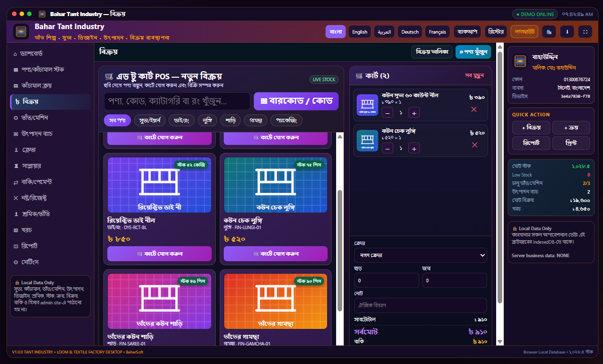The height and width of the screenshot is (364, 603).
Task: Switch language to Français
Action: click(437, 32)
